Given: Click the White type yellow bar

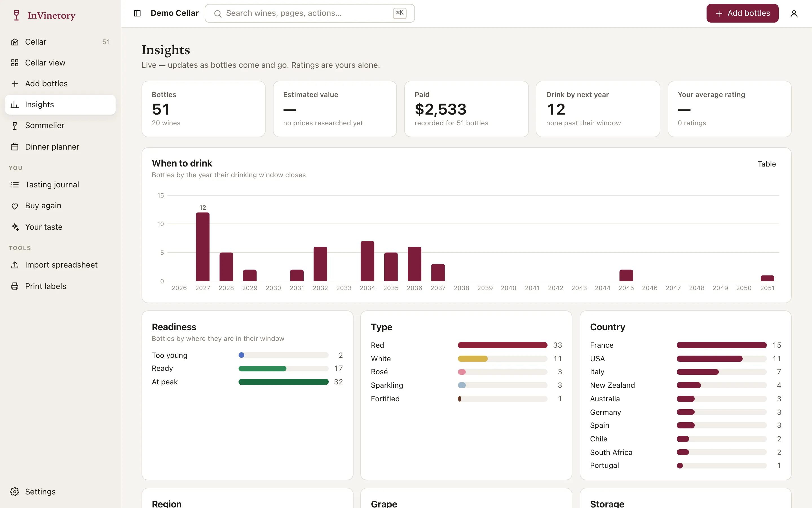Looking at the screenshot, I should 473,359.
